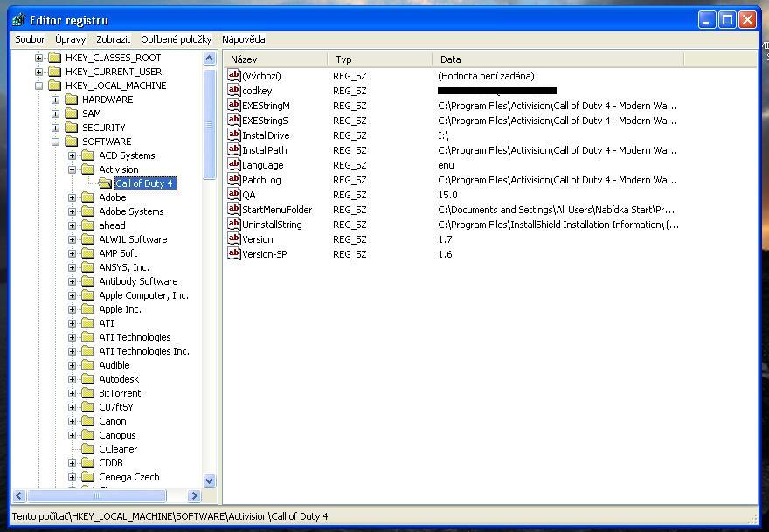Image resolution: width=769 pixels, height=532 pixels.
Task: Select the ATI Technologies Inc. key
Action: (x=143, y=351)
